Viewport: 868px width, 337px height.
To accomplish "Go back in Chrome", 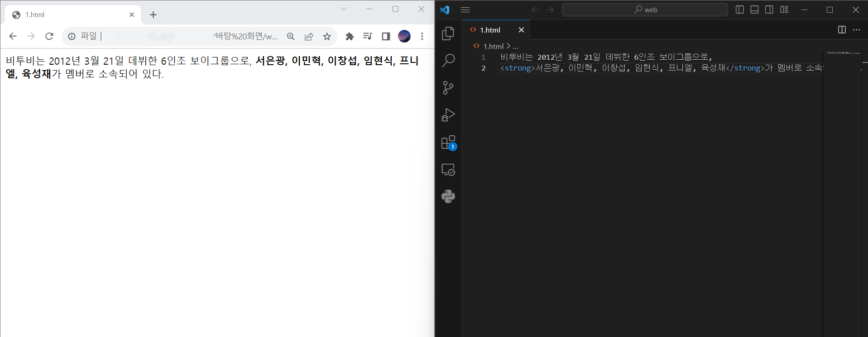I will point(13,36).
